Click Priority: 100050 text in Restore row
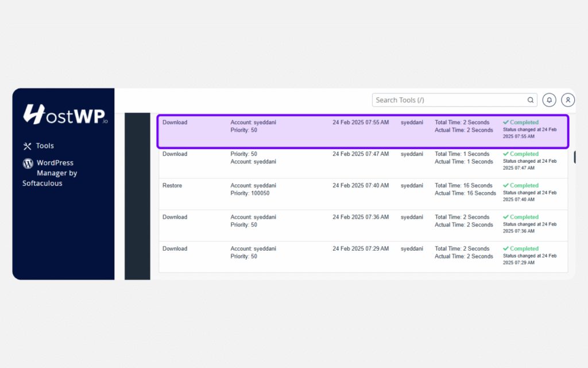 [x=250, y=194]
